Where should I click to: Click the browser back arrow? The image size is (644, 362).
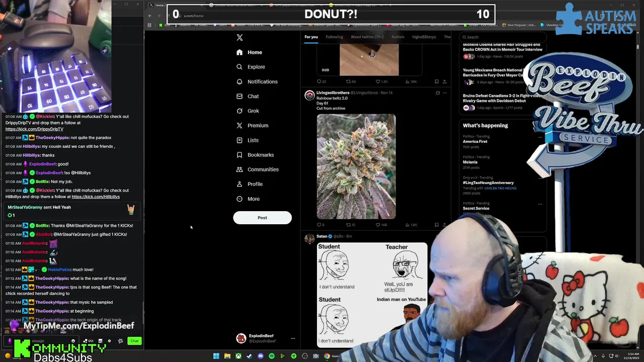(149, 16)
